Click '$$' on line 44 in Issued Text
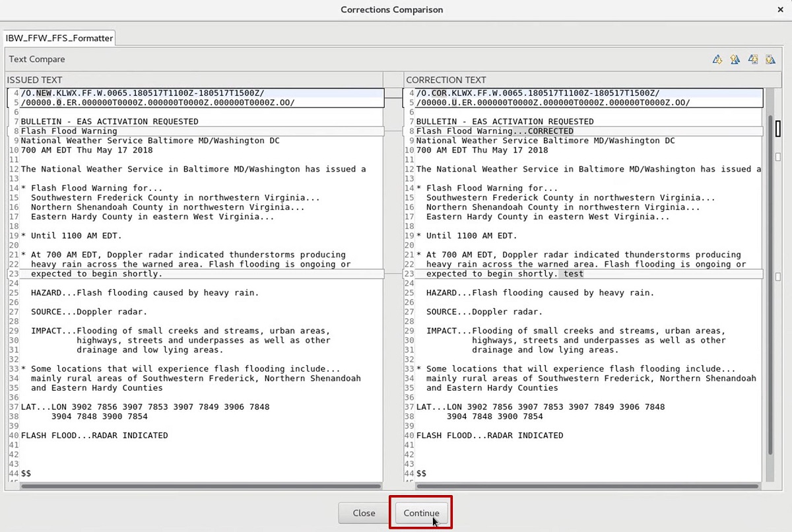The height and width of the screenshot is (532, 792). [26, 473]
